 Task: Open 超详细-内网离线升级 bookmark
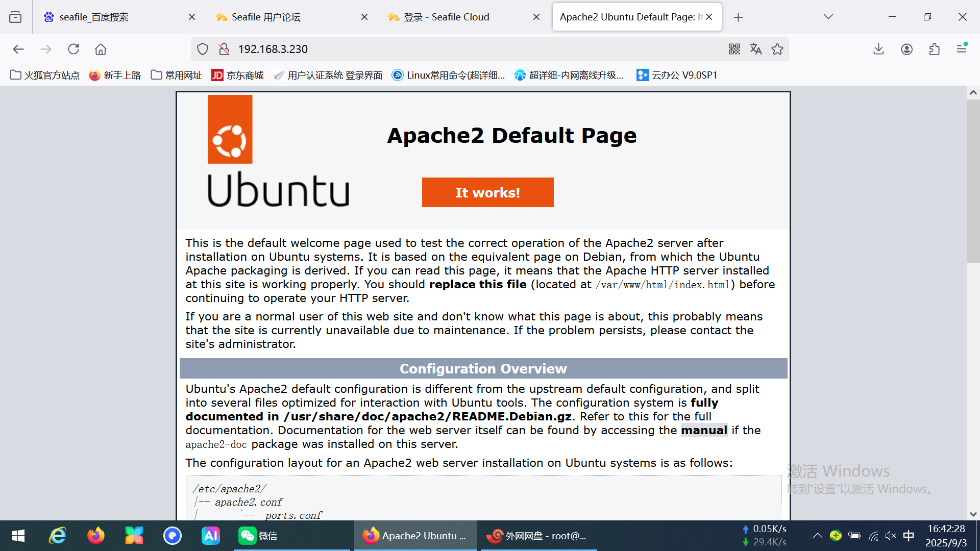569,75
